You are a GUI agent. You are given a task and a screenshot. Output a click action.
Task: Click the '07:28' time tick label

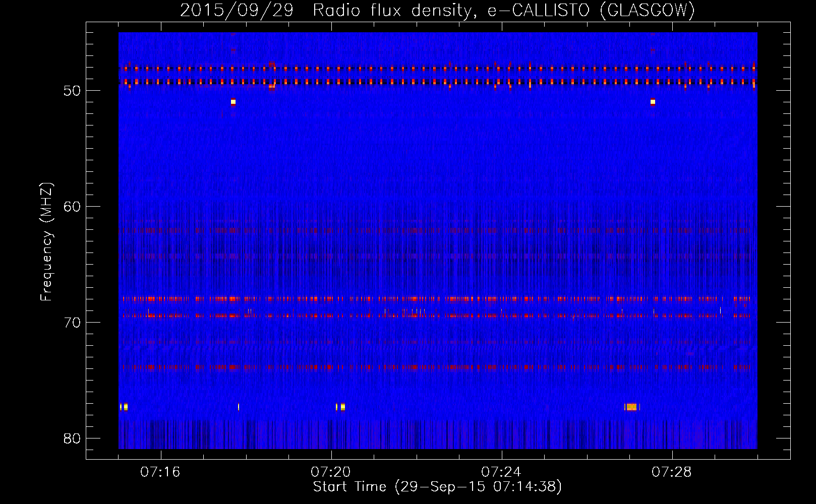(672, 472)
